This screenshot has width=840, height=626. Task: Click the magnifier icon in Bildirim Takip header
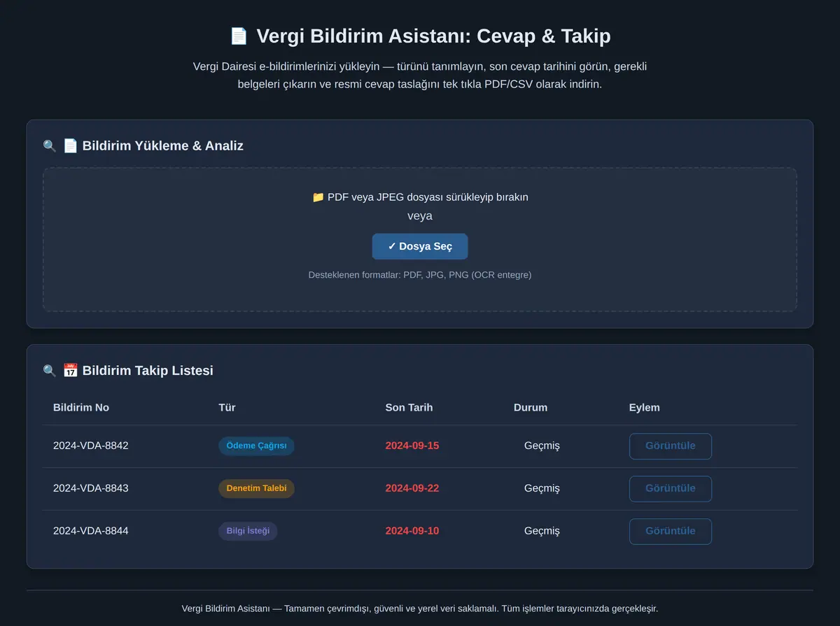(x=50, y=371)
